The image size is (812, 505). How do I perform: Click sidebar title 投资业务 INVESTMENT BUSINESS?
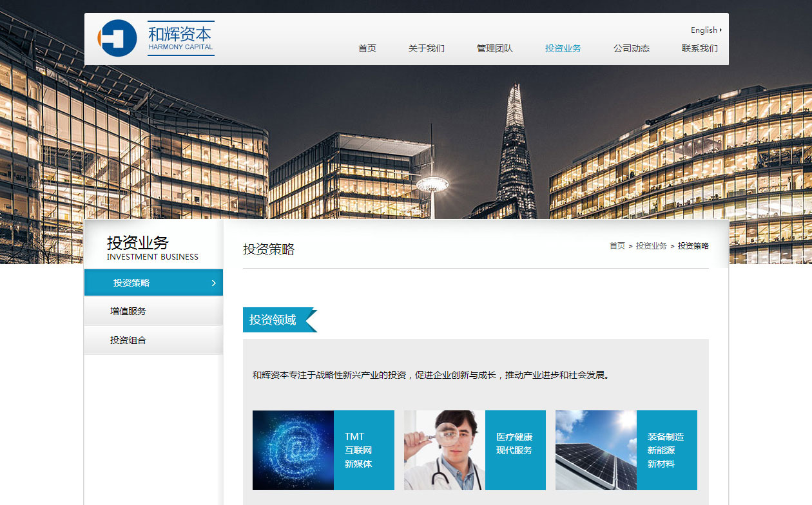tap(153, 247)
